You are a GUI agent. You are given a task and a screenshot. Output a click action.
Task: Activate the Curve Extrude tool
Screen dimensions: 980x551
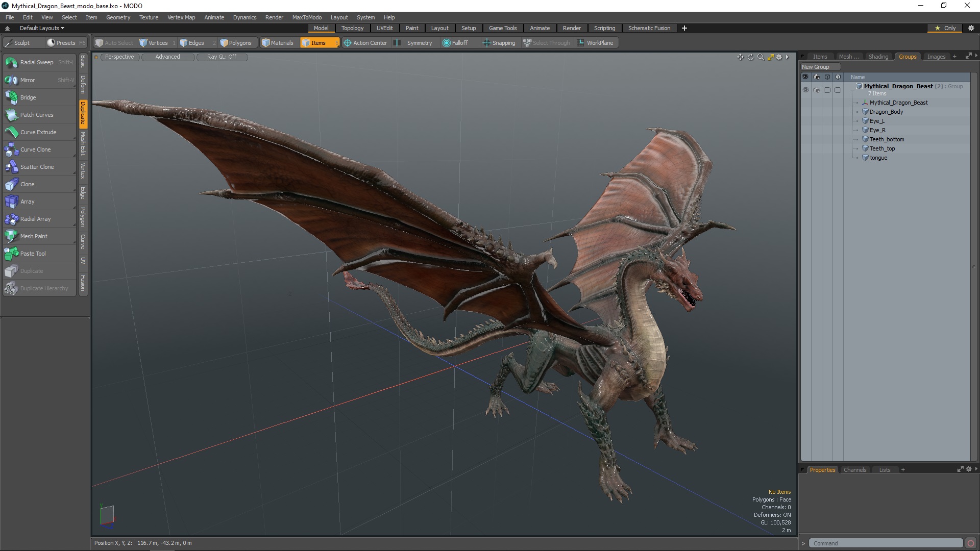(39, 132)
